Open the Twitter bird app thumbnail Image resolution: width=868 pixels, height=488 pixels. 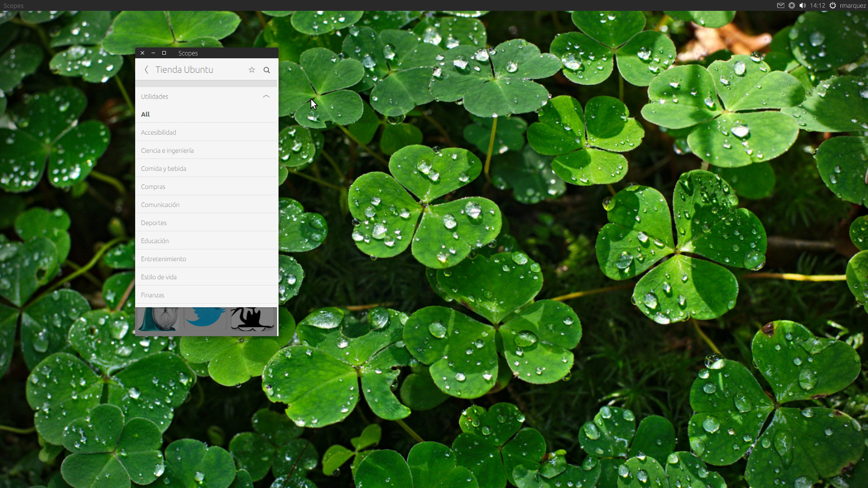pyautogui.click(x=205, y=318)
